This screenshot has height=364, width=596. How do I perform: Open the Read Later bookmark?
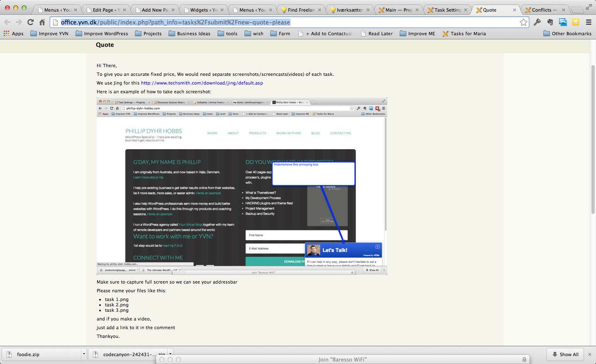click(x=376, y=34)
